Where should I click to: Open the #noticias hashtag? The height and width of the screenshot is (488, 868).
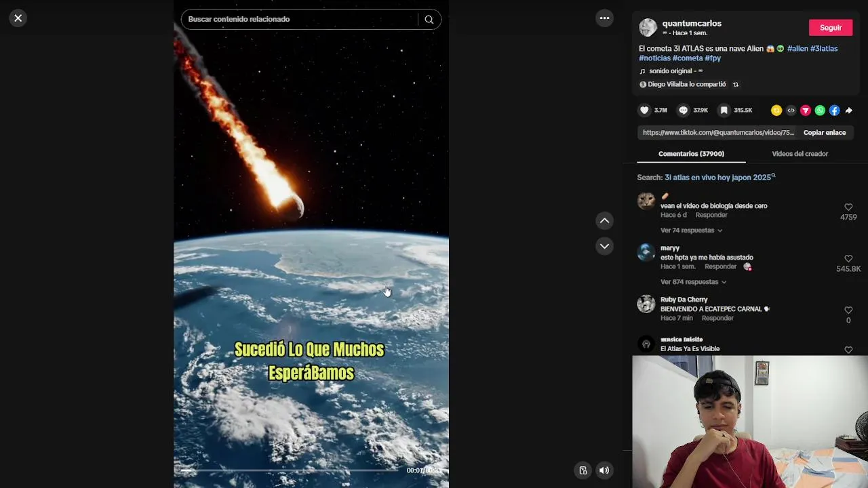pyautogui.click(x=654, y=58)
